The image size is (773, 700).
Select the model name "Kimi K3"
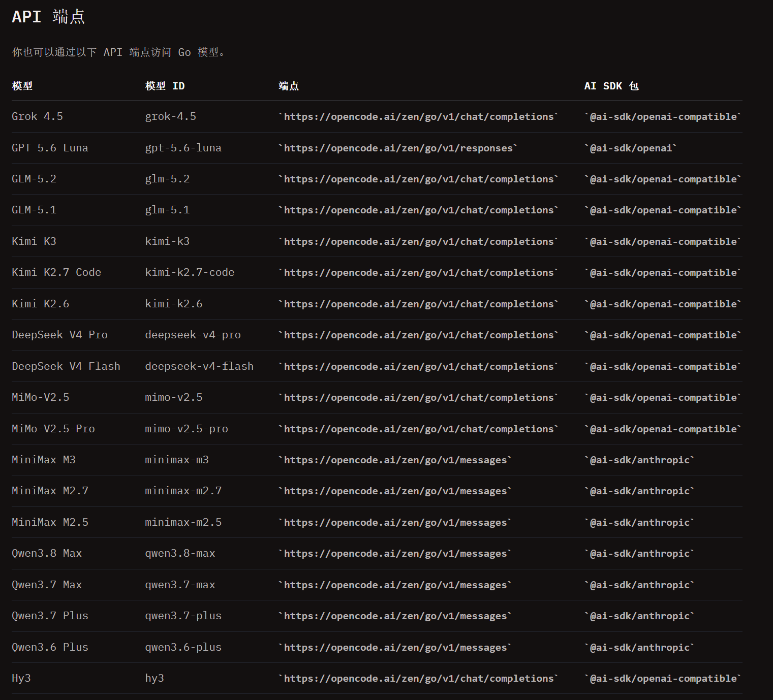click(x=34, y=241)
